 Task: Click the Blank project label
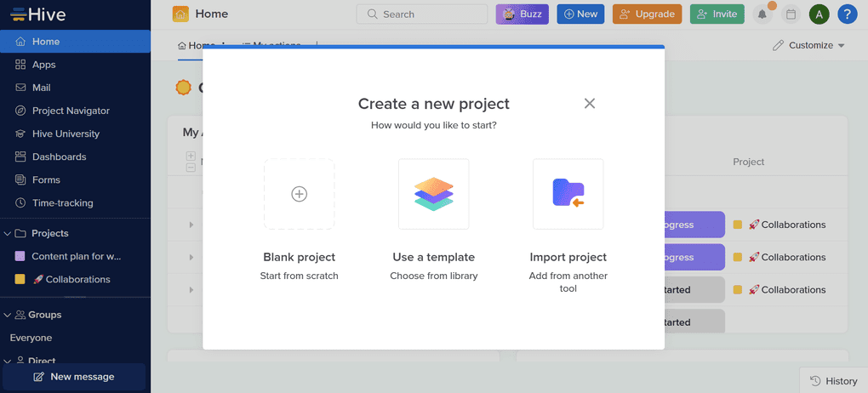pyautogui.click(x=299, y=258)
